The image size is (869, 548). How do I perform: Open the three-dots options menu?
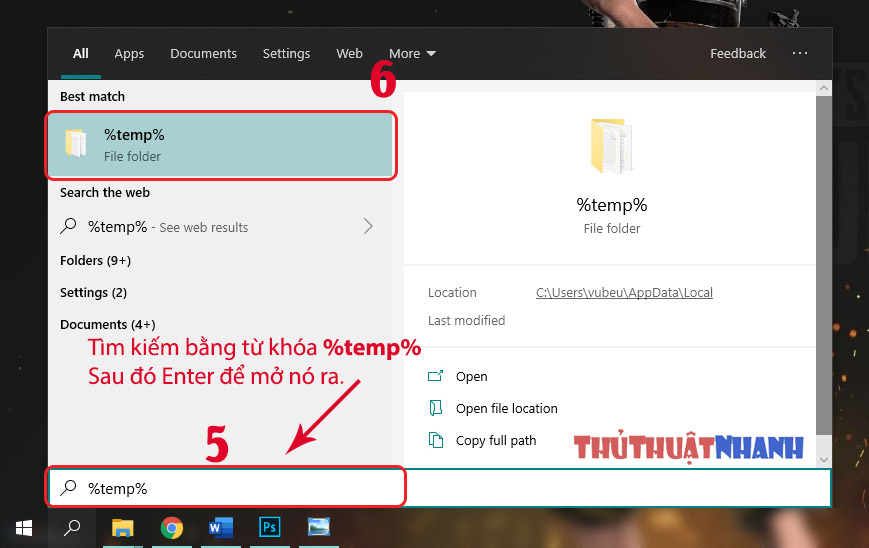click(800, 53)
